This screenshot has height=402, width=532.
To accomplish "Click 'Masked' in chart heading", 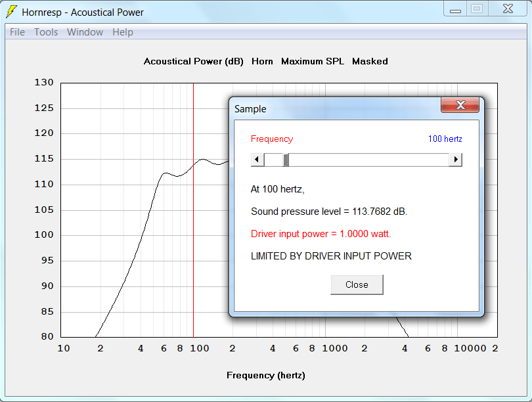I will [x=370, y=61].
